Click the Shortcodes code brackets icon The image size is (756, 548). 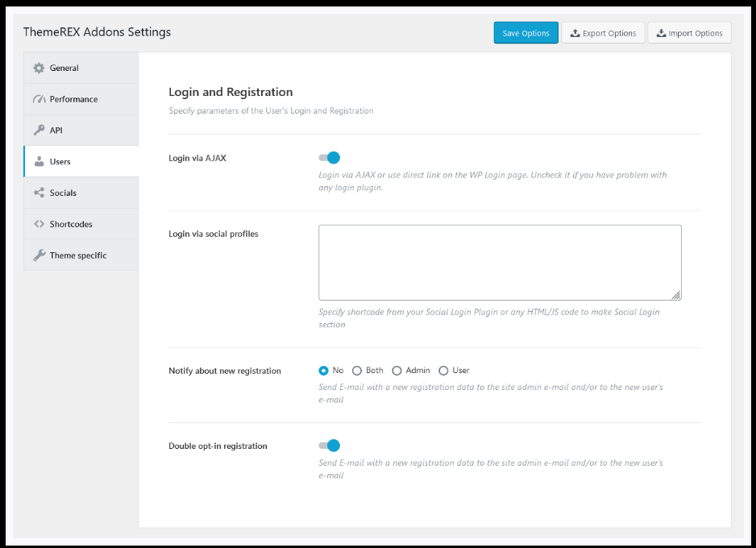[39, 224]
